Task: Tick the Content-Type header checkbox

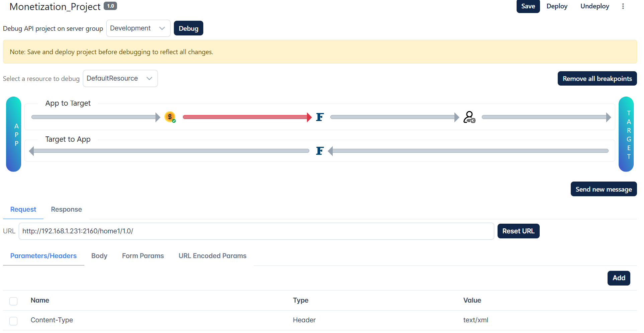Action: click(x=13, y=321)
